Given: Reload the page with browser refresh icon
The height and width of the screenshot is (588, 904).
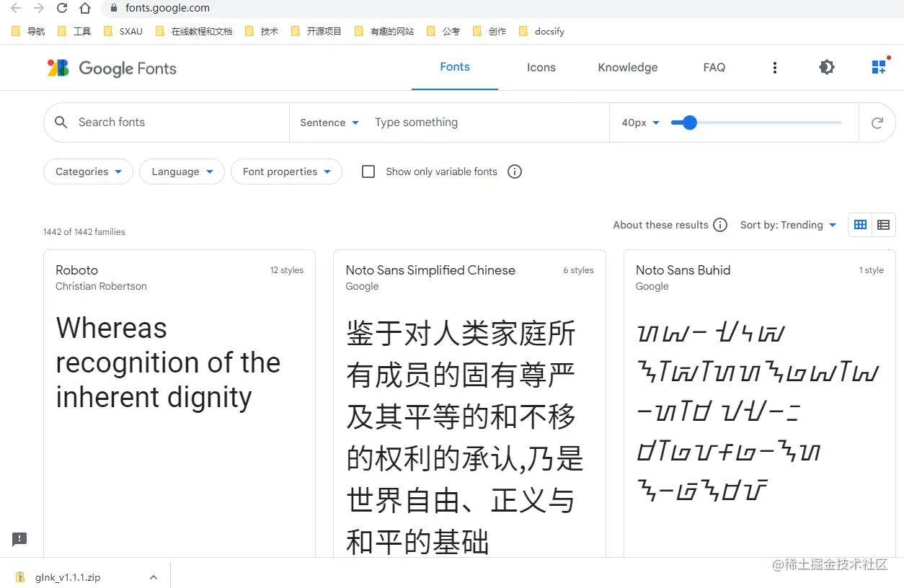Looking at the screenshot, I should 62,9.
